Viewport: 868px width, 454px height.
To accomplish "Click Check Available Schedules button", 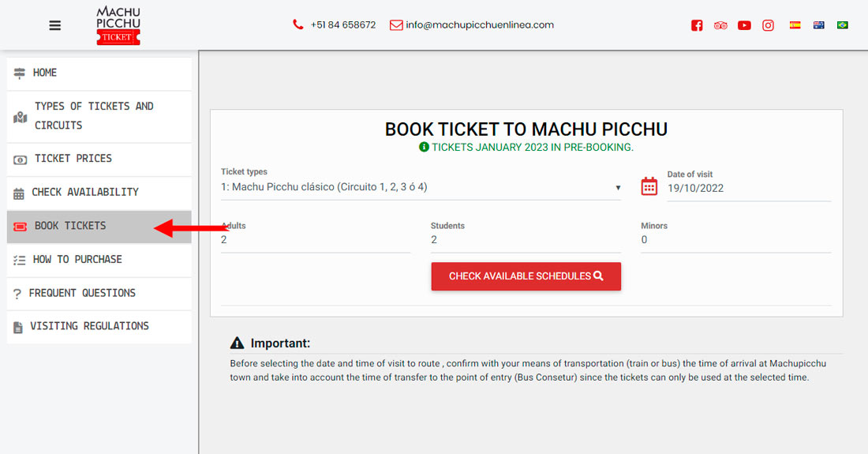I will point(526,276).
